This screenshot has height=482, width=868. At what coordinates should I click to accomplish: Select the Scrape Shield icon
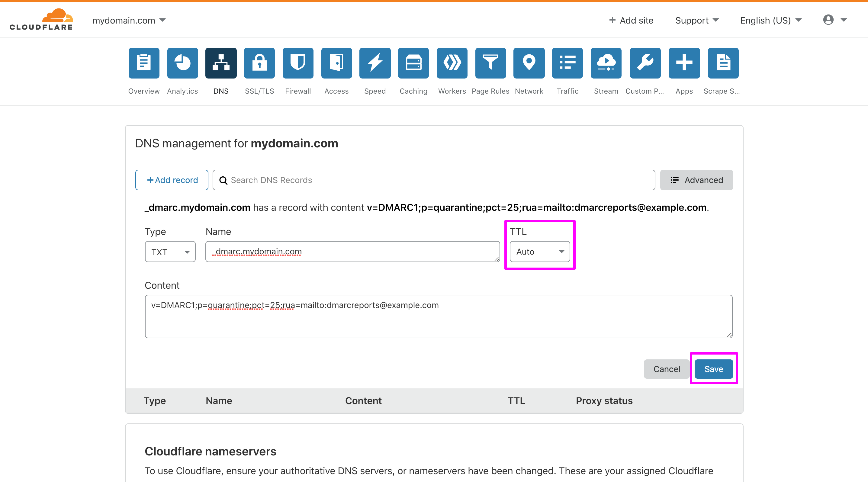tap(723, 63)
